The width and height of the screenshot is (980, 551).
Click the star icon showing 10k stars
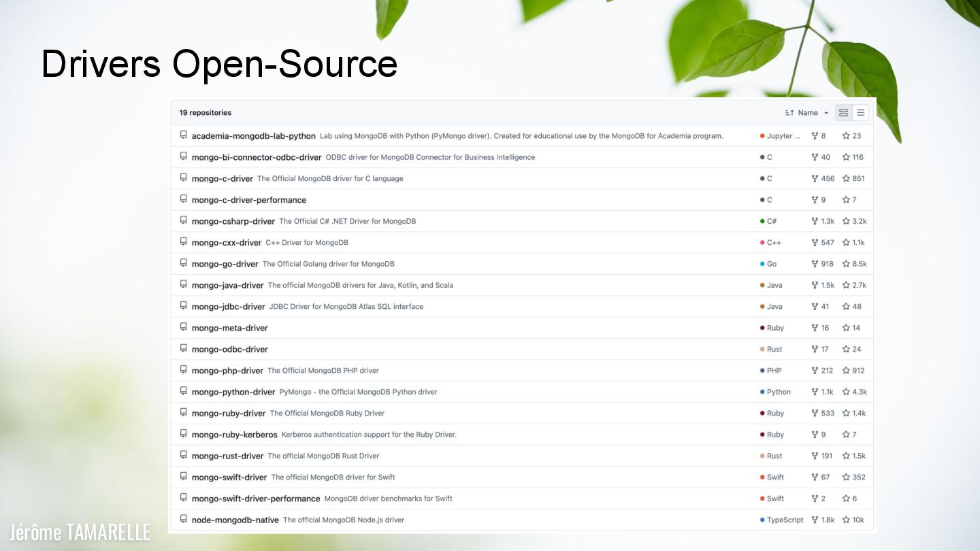pos(846,520)
